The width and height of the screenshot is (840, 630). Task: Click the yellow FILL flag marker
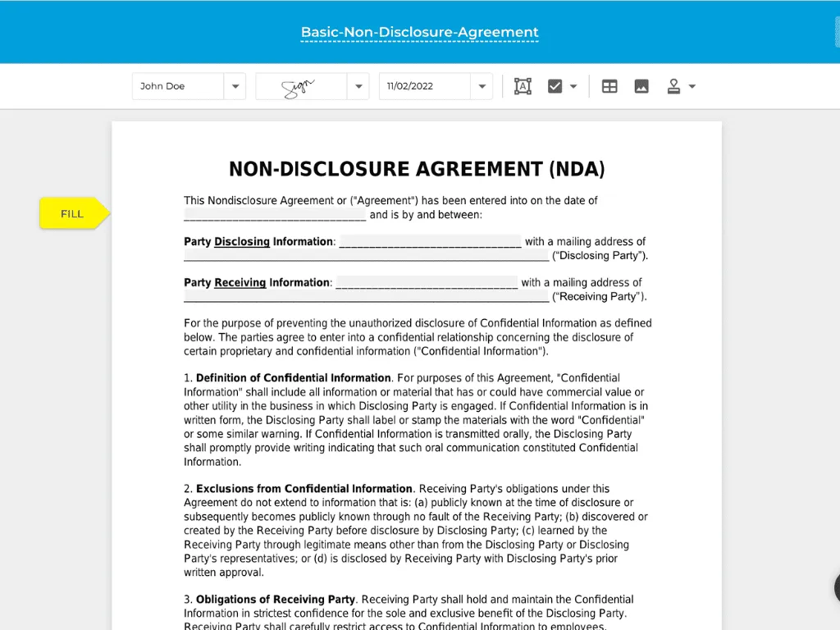pos(72,213)
